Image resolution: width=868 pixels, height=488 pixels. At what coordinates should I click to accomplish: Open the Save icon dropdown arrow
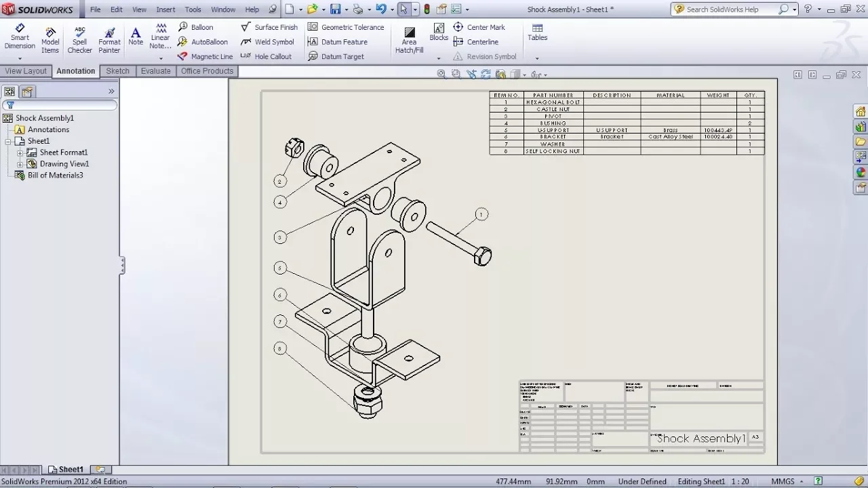[345, 10]
